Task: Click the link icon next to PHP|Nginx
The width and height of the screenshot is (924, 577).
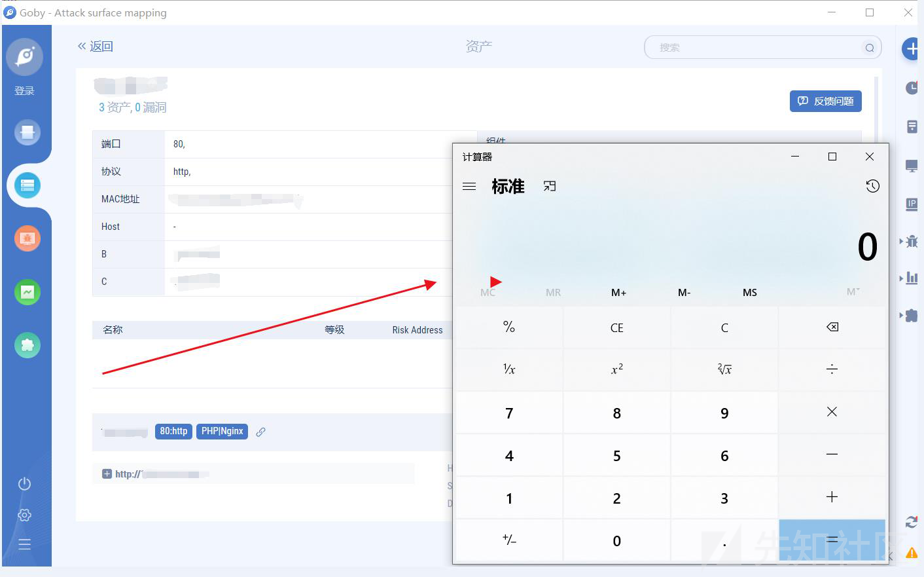Action: pos(260,432)
